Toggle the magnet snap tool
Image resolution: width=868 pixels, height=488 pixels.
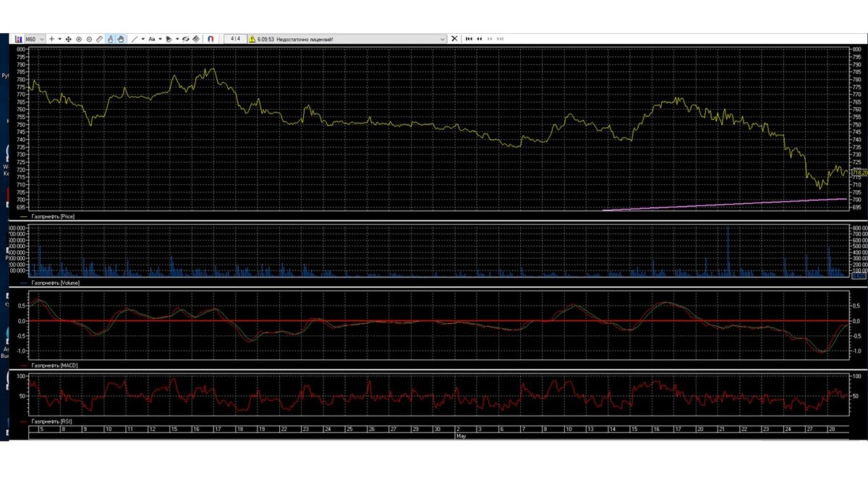click(211, 39)
